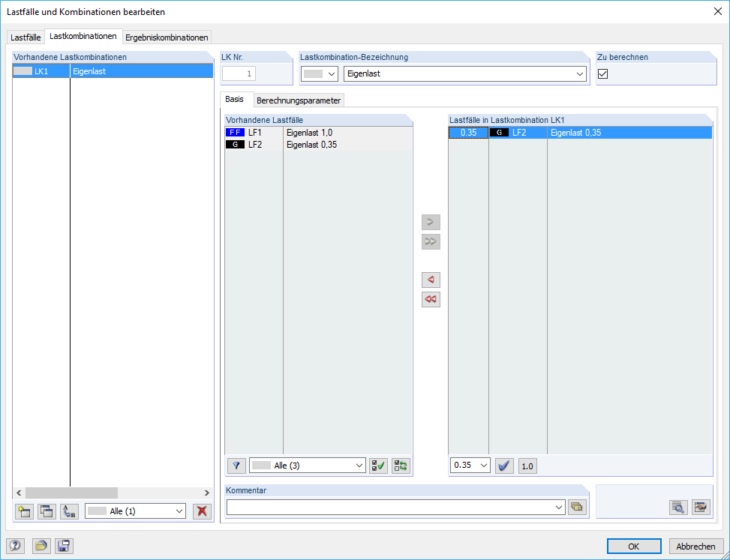
Task: Rename the load combination using A-B icon
Action: tap(68, 511)
